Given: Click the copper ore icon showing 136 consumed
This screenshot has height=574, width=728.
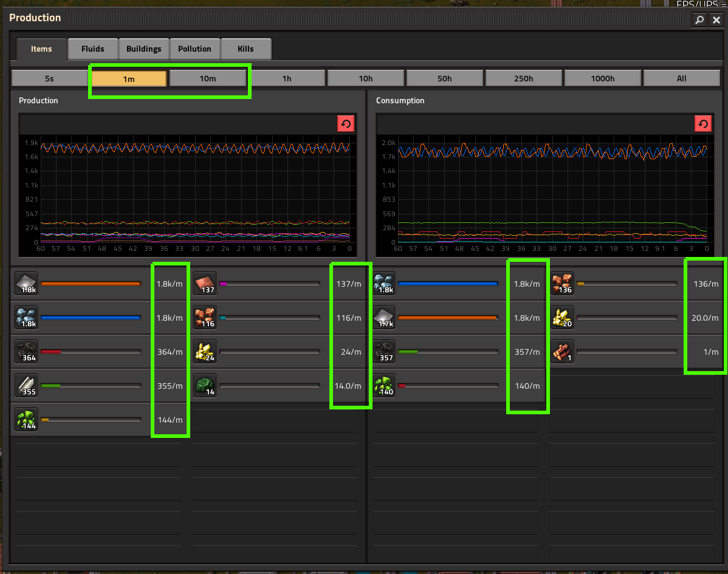Looking at the screenshot, I should [x=562, y=284].
